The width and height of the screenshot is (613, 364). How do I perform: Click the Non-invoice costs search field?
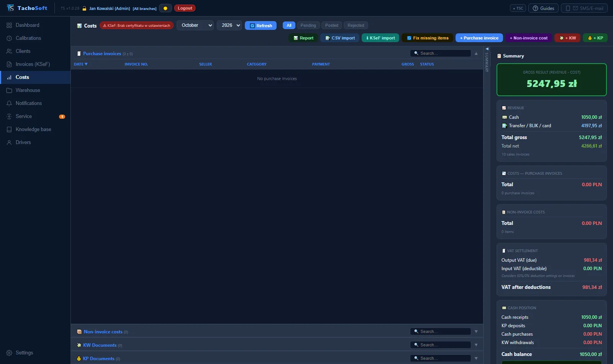point(441,331)
